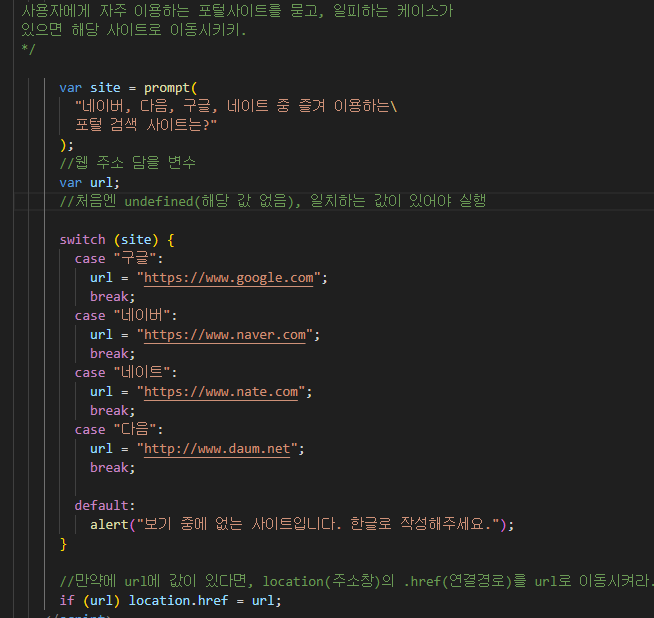Viewport: 654px width, 618px height.
Task: Open the https://www.nate.com link
Action: [221, 392]
